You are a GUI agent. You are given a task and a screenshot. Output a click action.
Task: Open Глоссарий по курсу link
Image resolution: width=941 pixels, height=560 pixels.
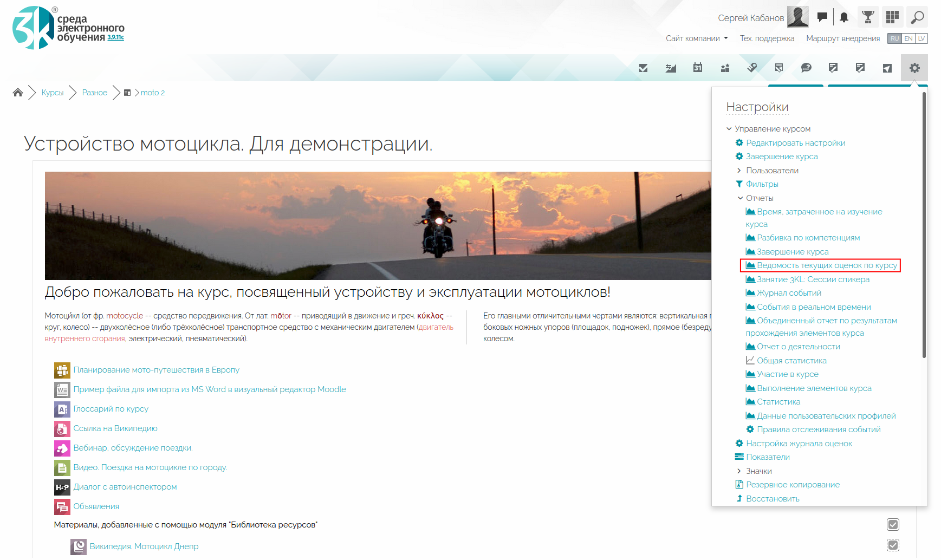click(x=111, y=409)
